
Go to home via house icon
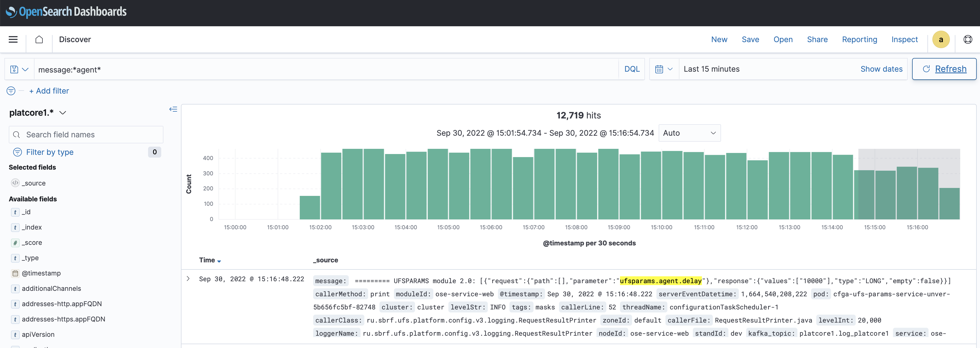click(39, 40)
